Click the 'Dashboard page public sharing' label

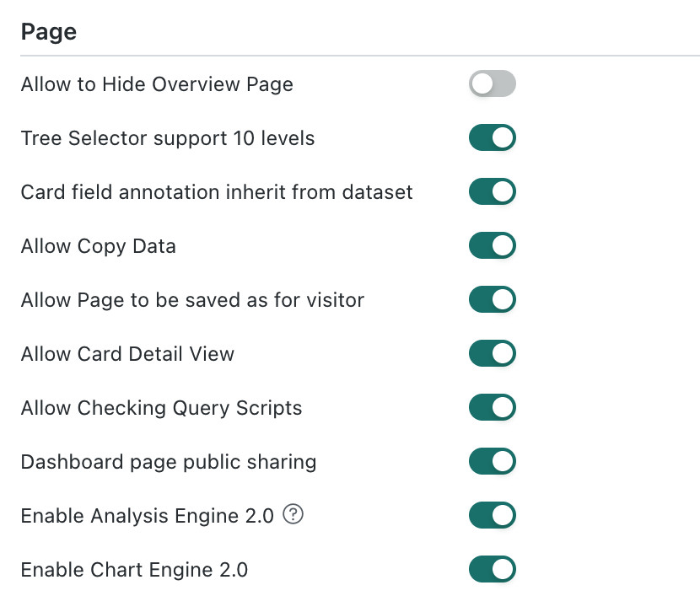(169, 462)
